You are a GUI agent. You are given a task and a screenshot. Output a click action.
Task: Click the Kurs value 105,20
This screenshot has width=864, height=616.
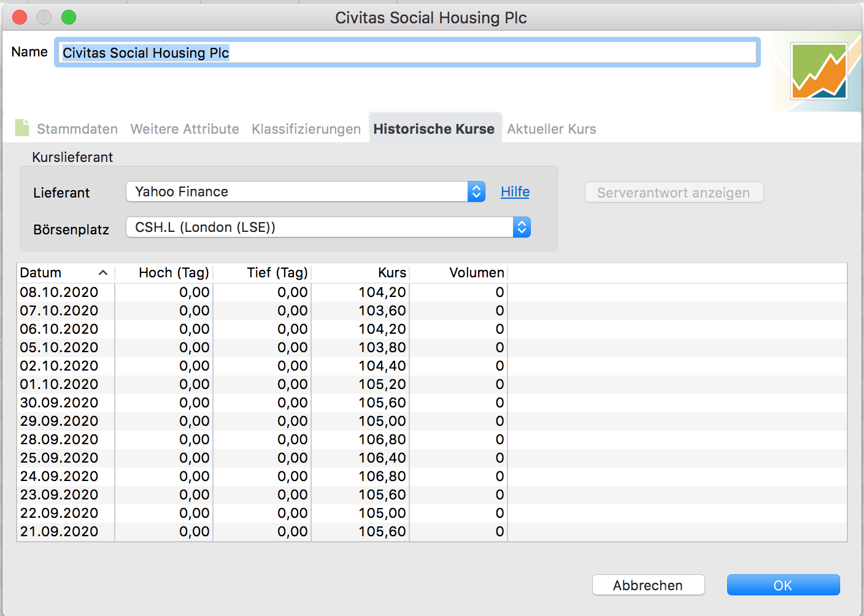click(382, 384)
